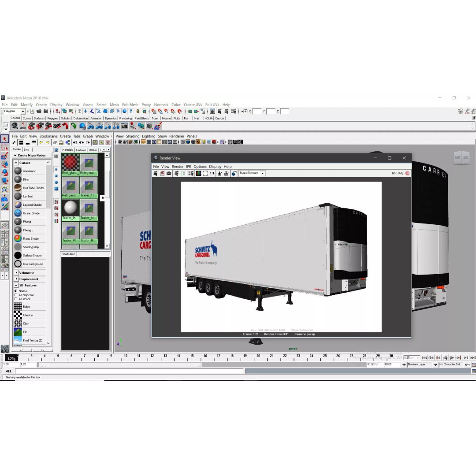476x476 pixels.
Task: Open the Edit Mesh menu
Action: tap(130, 104)
